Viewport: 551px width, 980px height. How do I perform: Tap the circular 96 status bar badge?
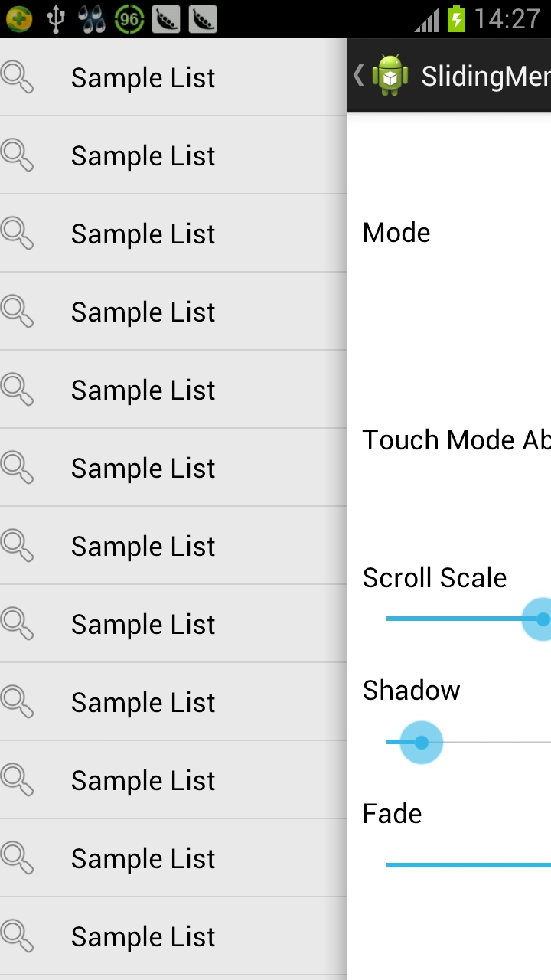coord(129,19)
